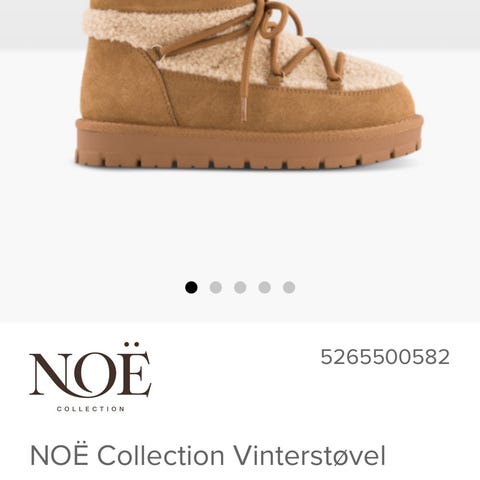Click the boot's lugged rubber sole
The width and height of the screenshot is (480, 480).
pyautogui.click(x=249, y=143)
